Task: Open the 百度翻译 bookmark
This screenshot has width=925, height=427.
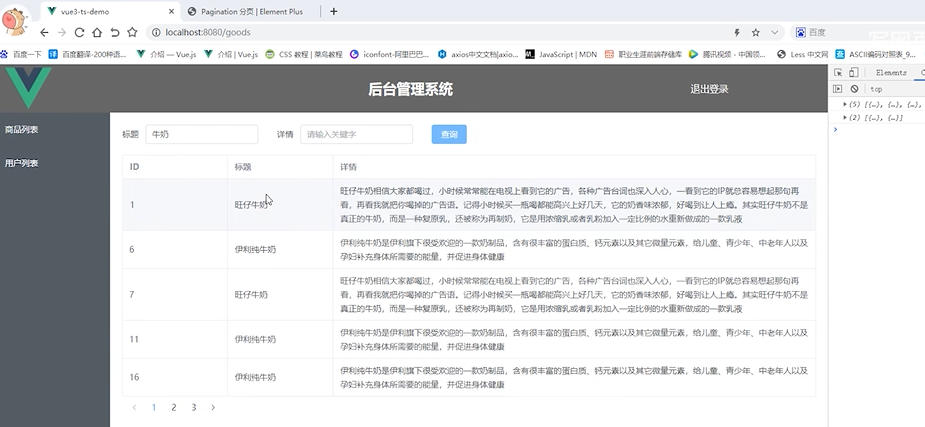Action: click(87, 54)
